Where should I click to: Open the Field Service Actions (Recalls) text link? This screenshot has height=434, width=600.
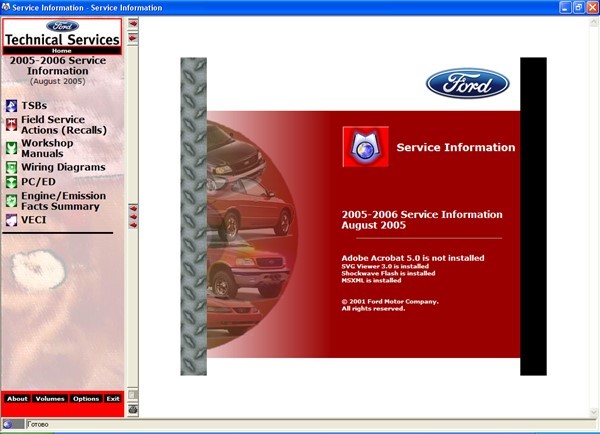click(x=64, y=125)
